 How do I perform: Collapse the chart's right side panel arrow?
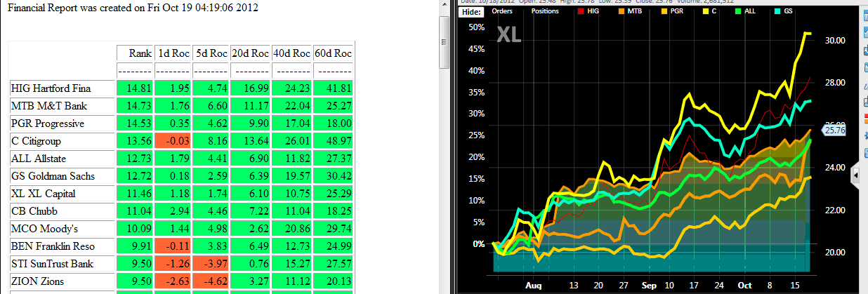coord(856,175)
